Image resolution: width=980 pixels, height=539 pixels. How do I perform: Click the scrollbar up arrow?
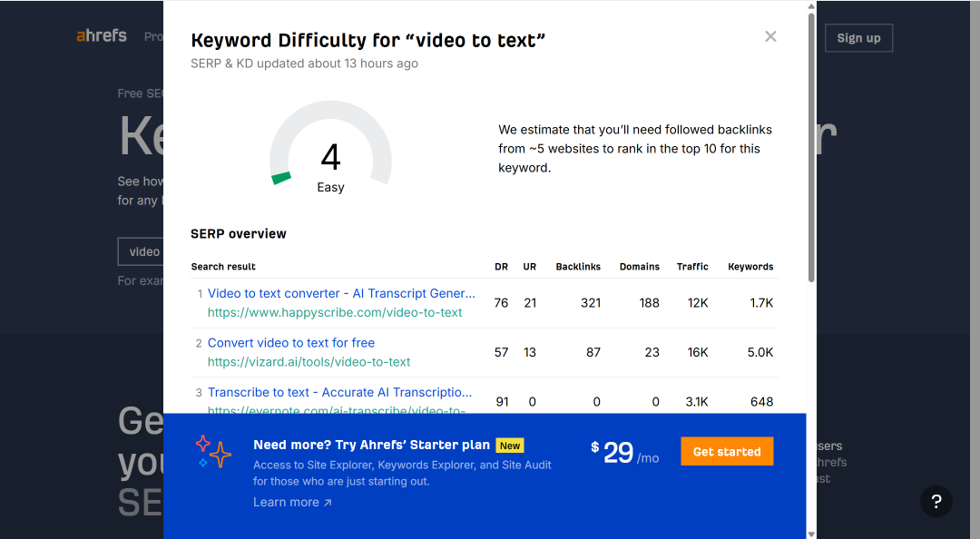(x=811, y=6)
